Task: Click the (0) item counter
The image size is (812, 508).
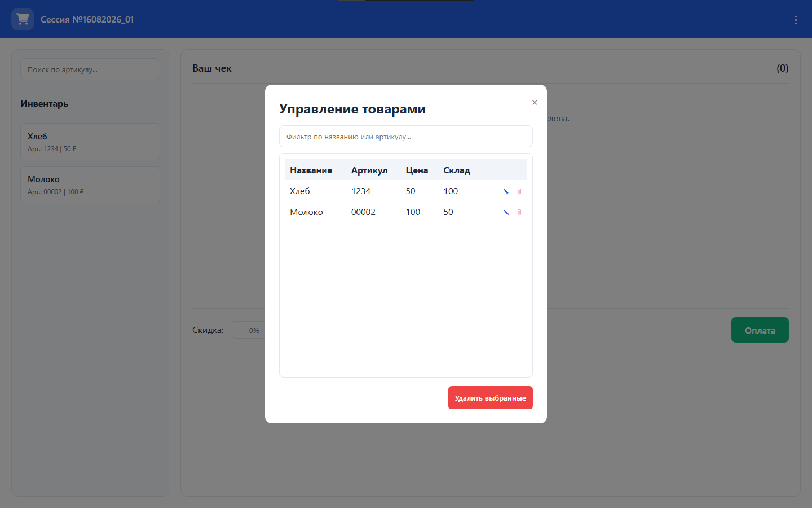Action: [783, 68]
